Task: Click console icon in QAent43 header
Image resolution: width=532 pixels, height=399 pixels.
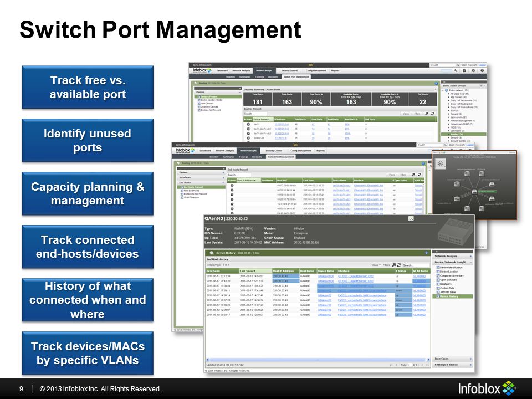Action: (x=411, y=218)
